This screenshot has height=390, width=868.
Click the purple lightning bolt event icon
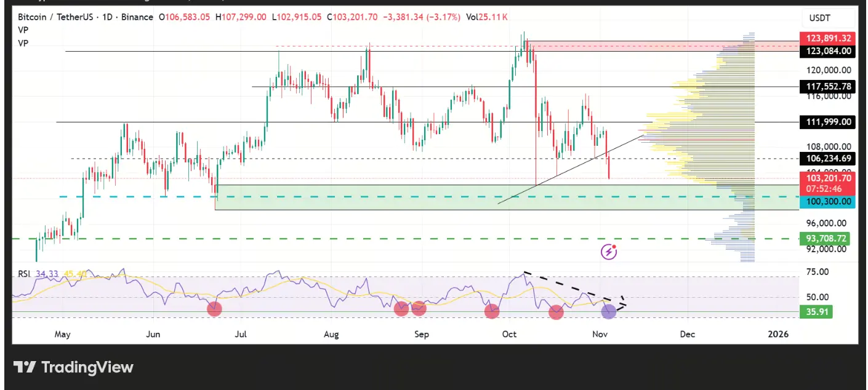point(609,251)
